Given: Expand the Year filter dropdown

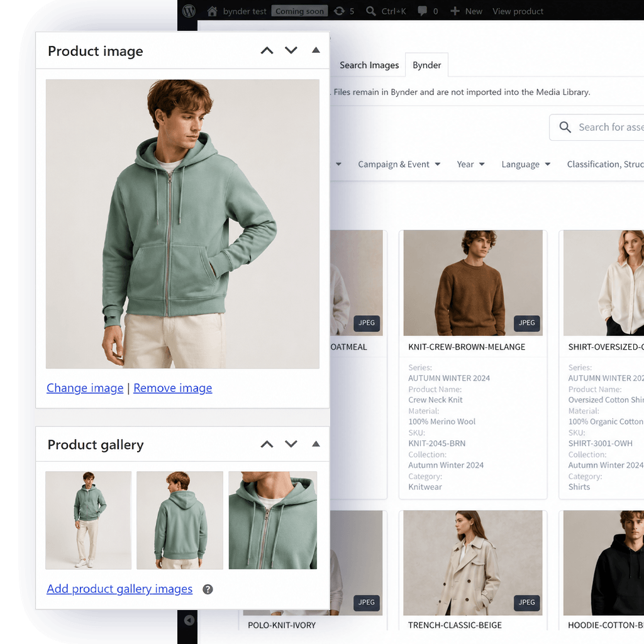Looking at the screenshot, I should pos(470,164).
